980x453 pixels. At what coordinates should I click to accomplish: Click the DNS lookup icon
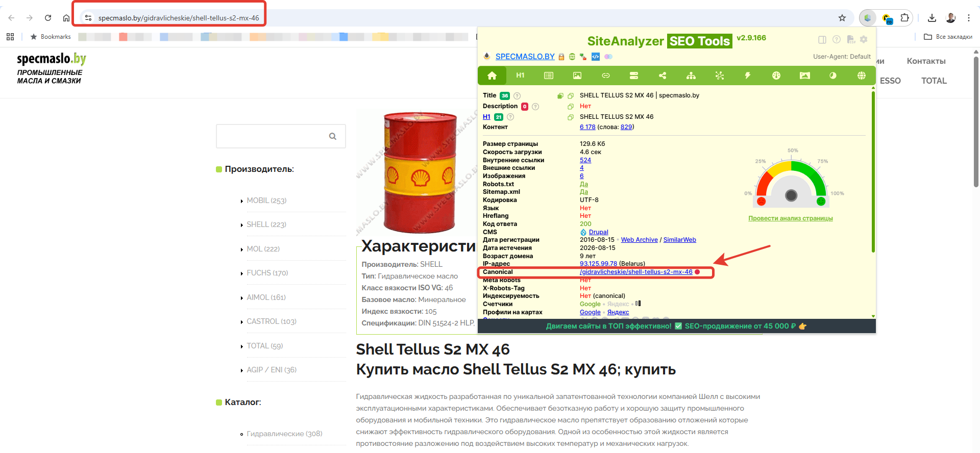tap(572, 57)
